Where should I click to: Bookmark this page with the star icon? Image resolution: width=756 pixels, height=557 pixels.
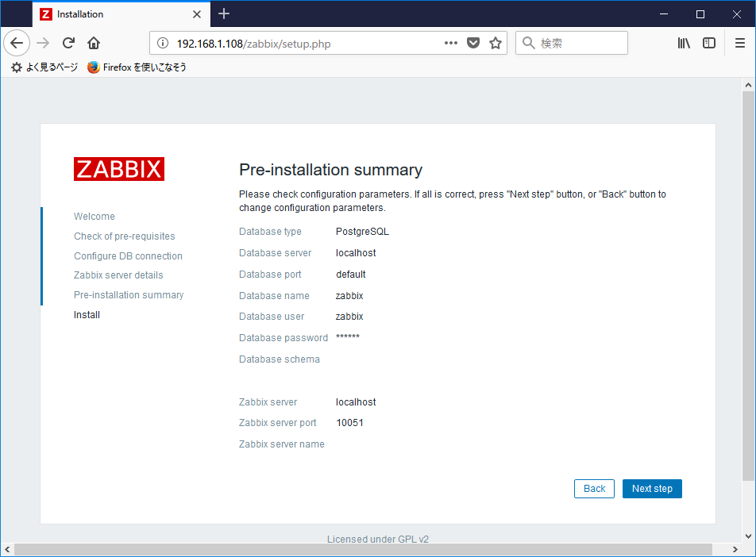click(x=495, y=43)
